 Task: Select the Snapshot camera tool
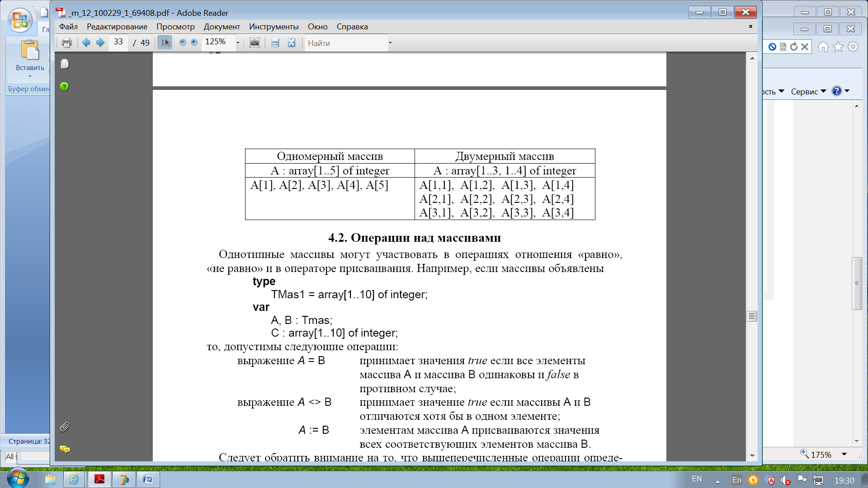click(x=255, y=42)
